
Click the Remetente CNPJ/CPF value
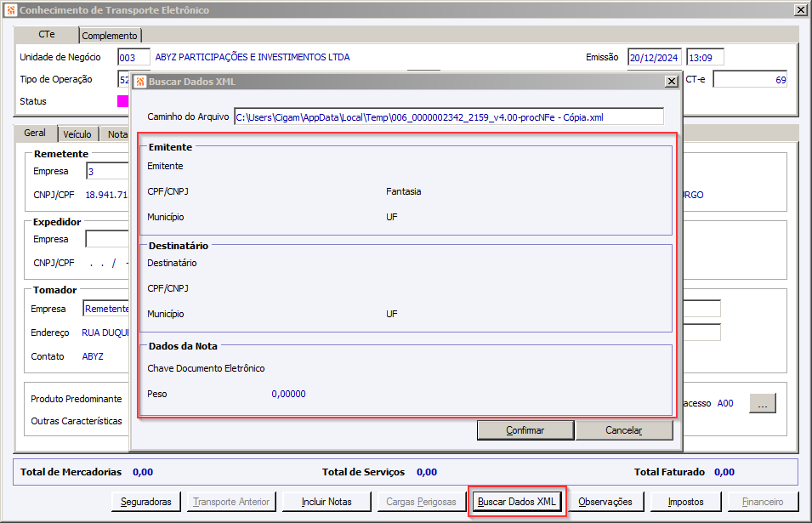106,195
